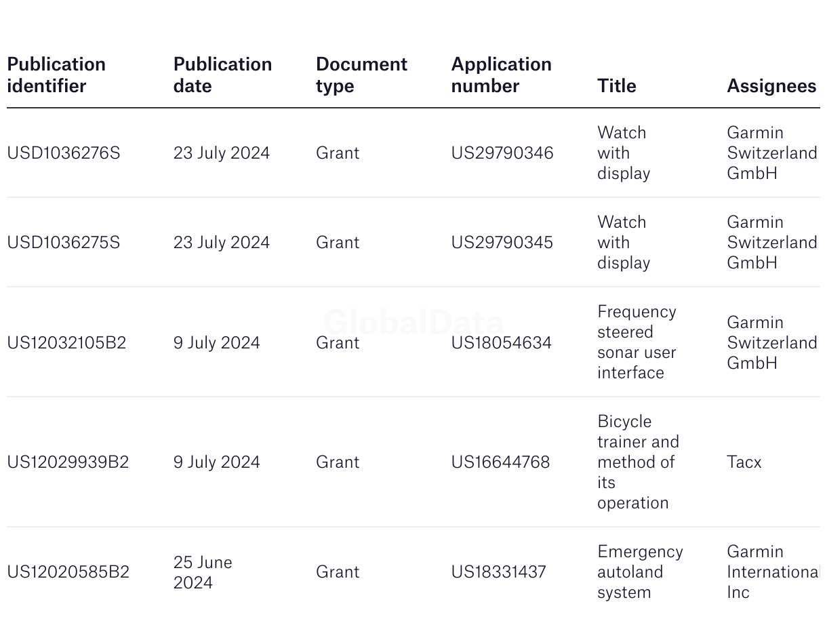Select the Document type column header

pos(361,75)
